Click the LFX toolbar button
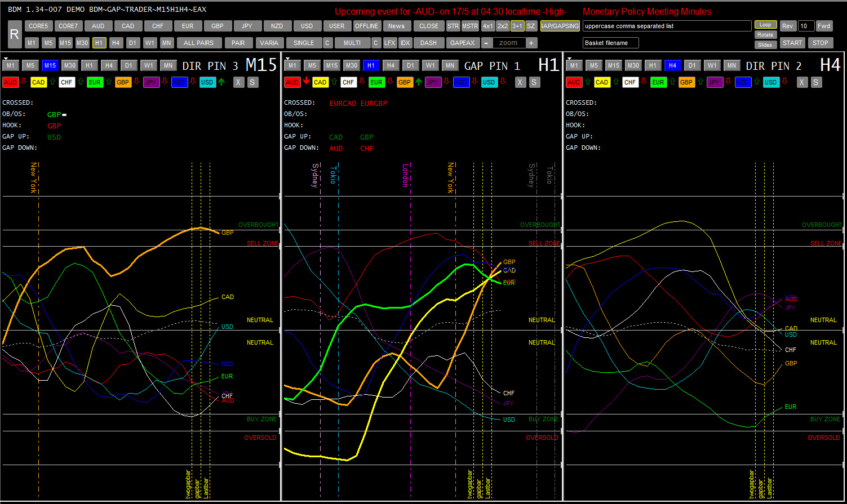 (x=390, y=43)
